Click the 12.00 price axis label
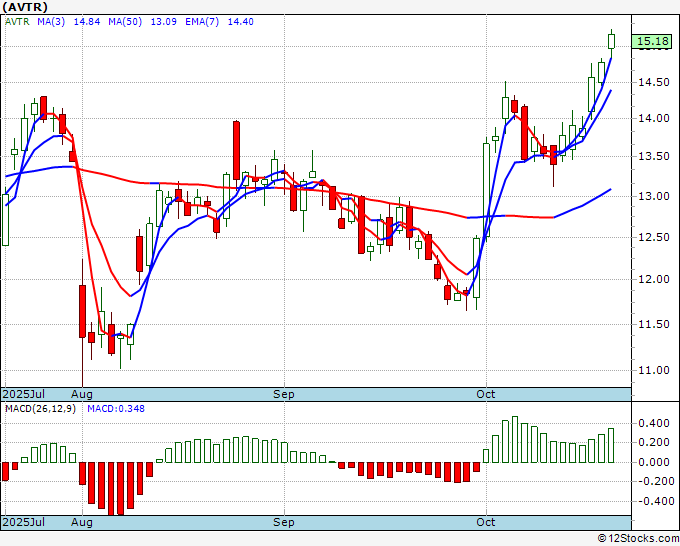This screenshot has width=680, height=546. click(x=654, y=279)
